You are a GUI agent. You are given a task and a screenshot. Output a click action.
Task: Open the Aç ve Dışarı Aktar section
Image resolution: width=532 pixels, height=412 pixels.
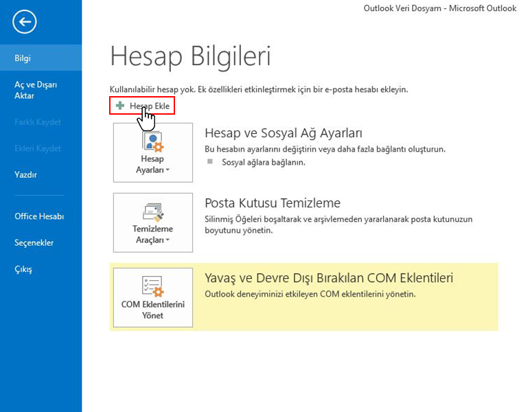36,90
